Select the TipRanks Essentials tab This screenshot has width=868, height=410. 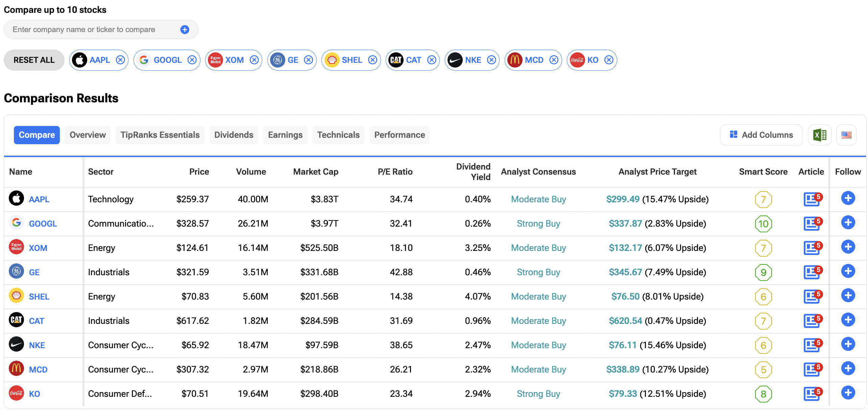click(160, 135)
